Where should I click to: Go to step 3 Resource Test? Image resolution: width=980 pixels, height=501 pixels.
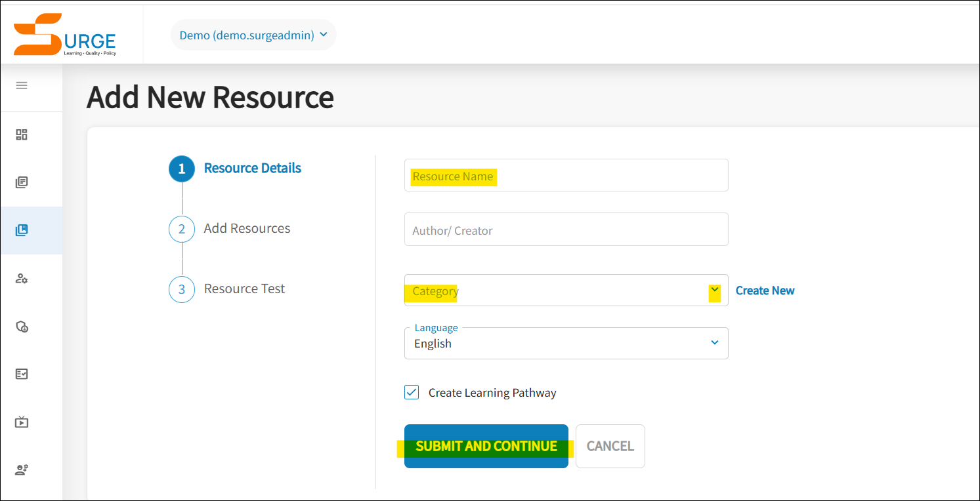click(244, 289)
